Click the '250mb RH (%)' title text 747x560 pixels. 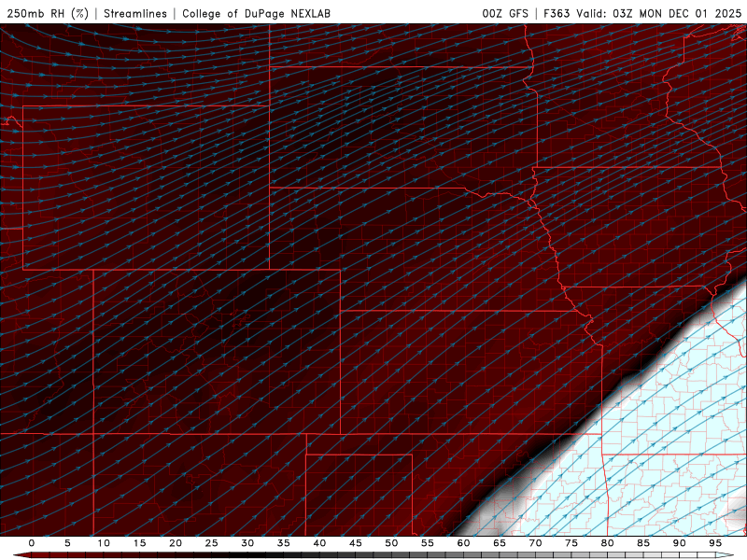[x=48, y=14]
